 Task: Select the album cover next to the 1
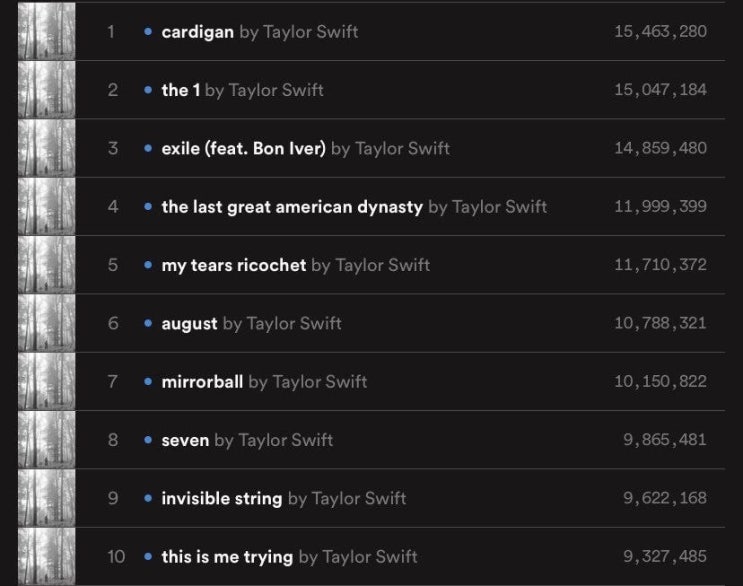click(46, 90)
